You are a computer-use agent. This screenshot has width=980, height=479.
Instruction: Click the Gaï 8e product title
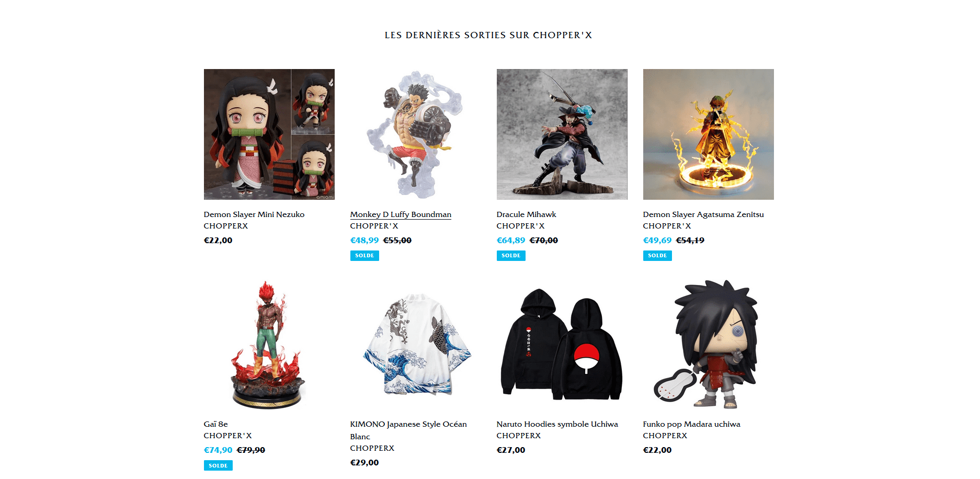point(216,424)
